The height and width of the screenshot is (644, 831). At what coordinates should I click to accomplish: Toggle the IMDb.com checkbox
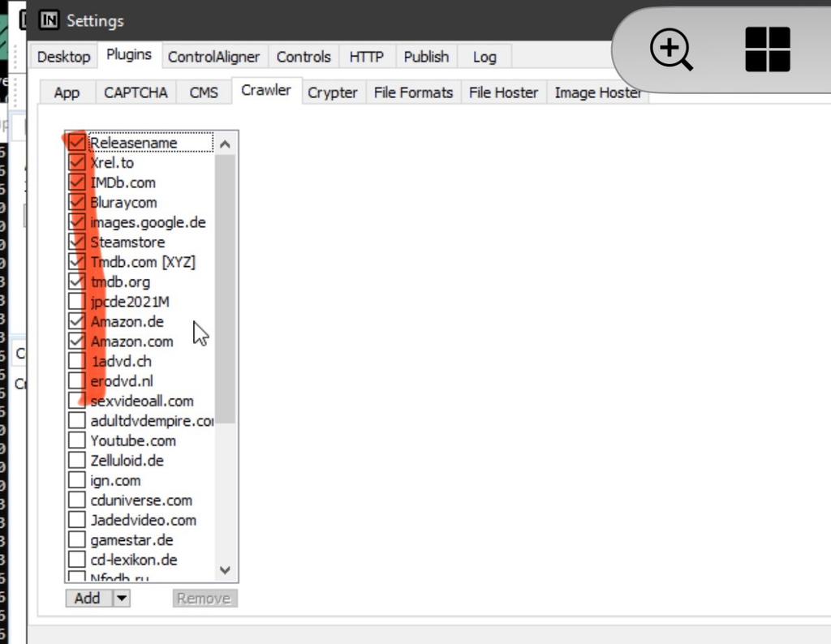coord(77,182)
